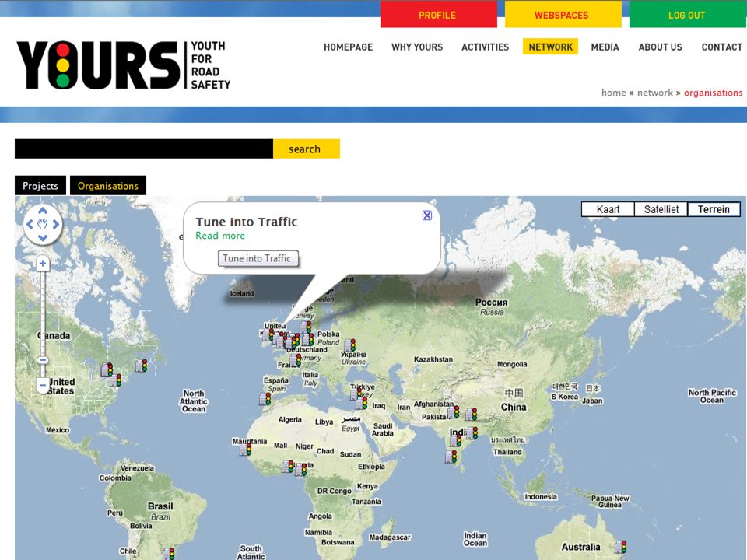Open the ABOUT US menu item
The width and height of the screenshot is (747, 560).
[x=661, y=47]
